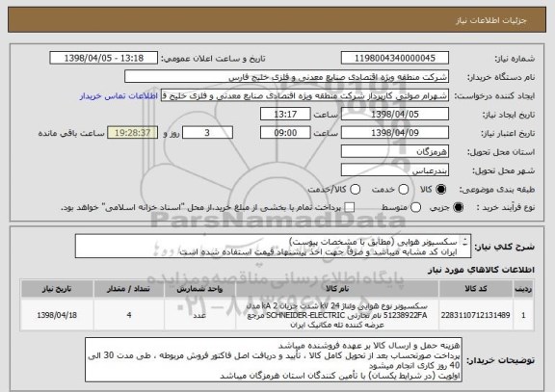Select the کالا radio button
Image resolution: width=555 pixels, height=392 pixels.
[441, 190]
